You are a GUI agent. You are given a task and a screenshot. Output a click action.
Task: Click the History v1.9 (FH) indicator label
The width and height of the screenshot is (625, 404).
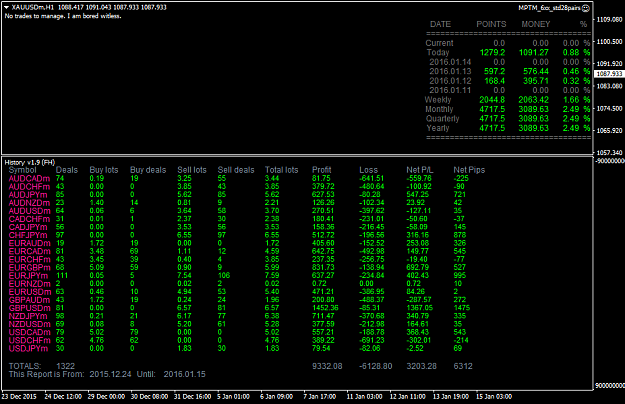[x=29, y=163]
